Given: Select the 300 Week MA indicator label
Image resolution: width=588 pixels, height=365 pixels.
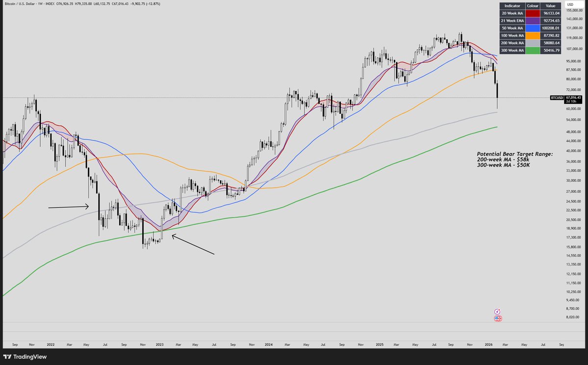Looking at the screenshot, I should [512, 50].
